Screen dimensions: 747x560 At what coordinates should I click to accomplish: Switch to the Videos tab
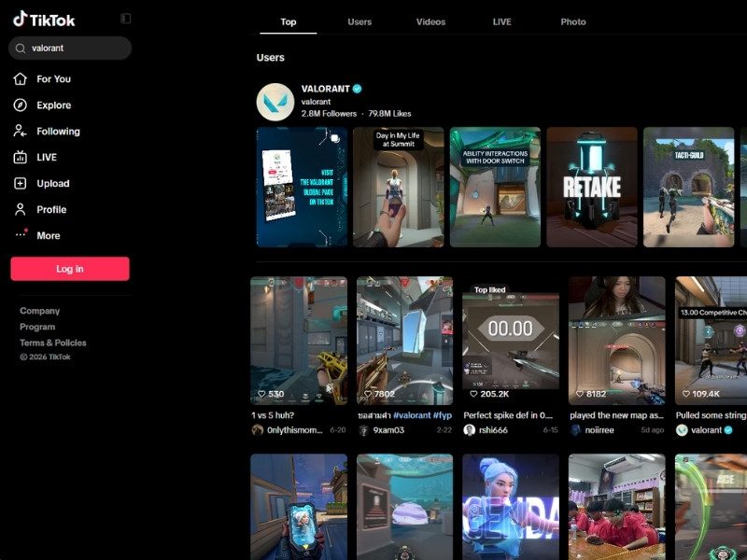pos(430,21)
